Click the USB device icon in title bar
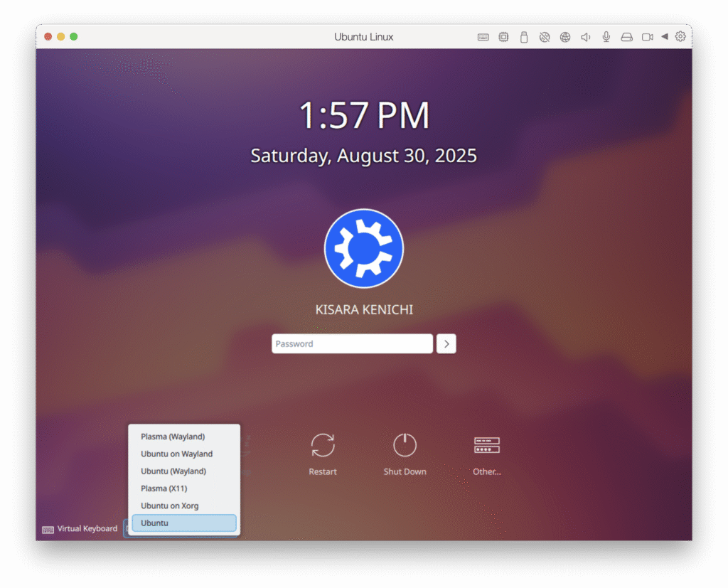Viewport: 728px width, 588px height. (524, 37)
